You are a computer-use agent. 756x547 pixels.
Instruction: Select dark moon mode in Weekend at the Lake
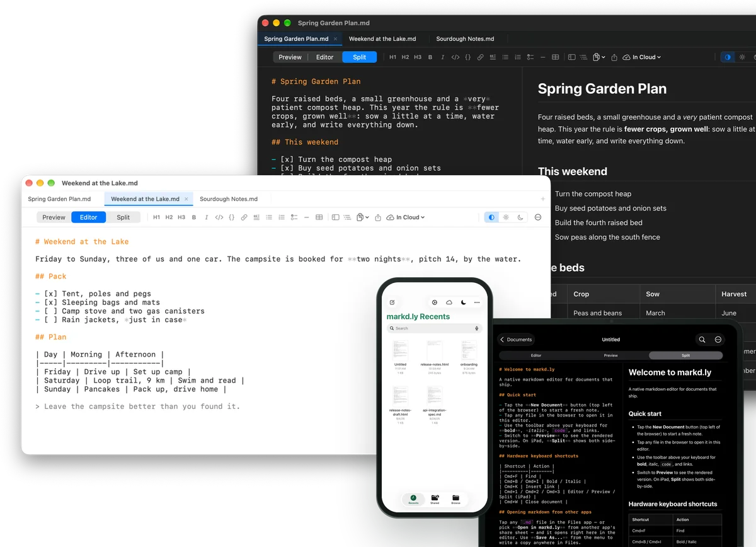tap(520, 217)
